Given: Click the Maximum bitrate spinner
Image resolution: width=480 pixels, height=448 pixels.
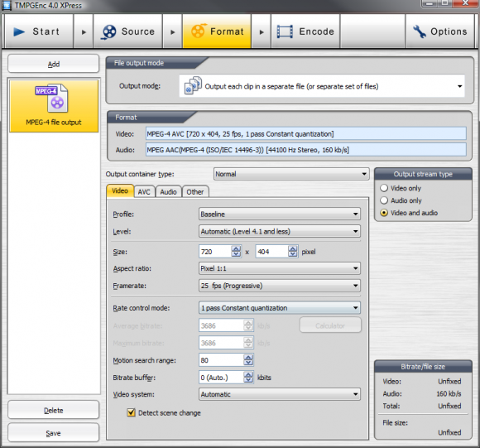Looking at the screenshot, I should click(x=248, y=343).
